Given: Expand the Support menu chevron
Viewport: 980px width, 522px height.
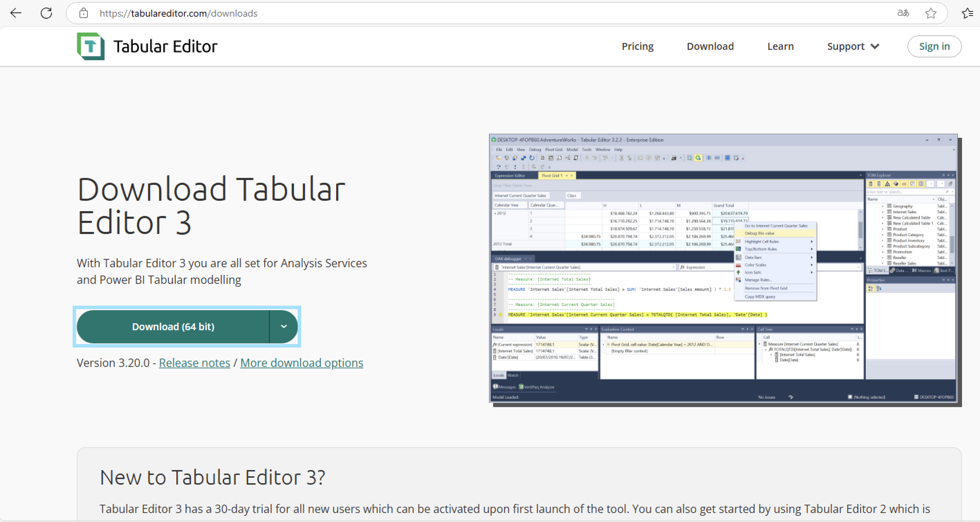Looking at the screenshot, I should point(875,46).
